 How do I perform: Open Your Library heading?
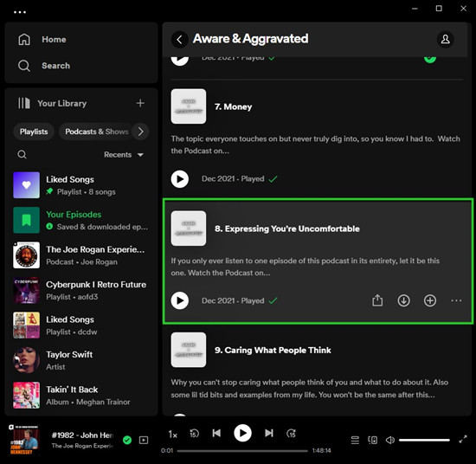[62, 103]
